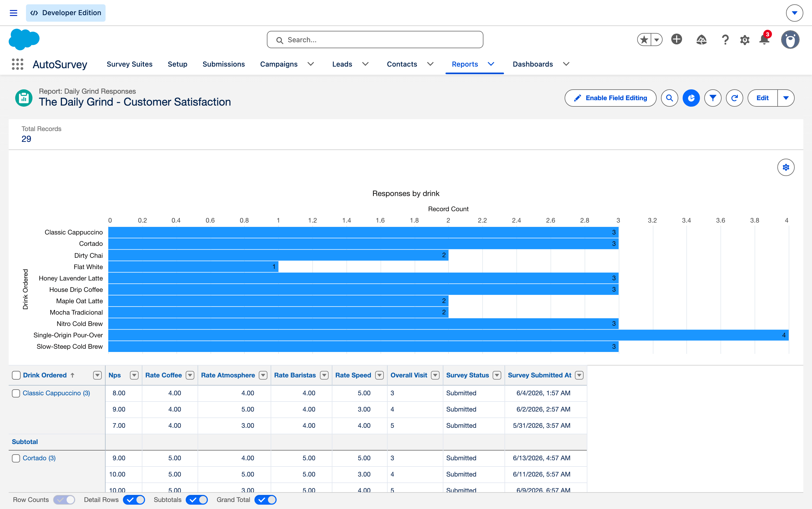Click the report clipboard icon beside title

click(x=24, y=98)
